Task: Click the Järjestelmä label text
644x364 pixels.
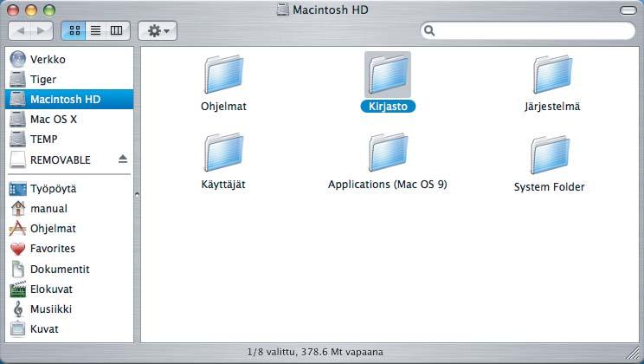Action: coord(552,107)
